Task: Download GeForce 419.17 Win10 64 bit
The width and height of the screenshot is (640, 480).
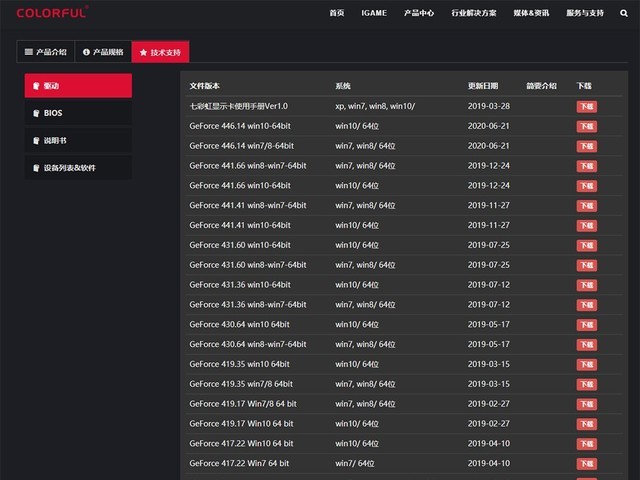Action: point(587,424)
